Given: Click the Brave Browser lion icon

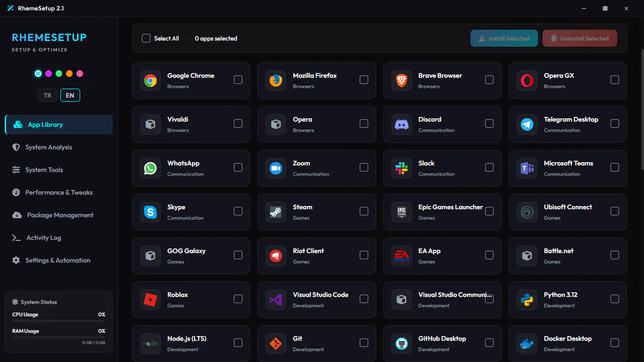Looking at the screenshot, I should tap(401, 81).
